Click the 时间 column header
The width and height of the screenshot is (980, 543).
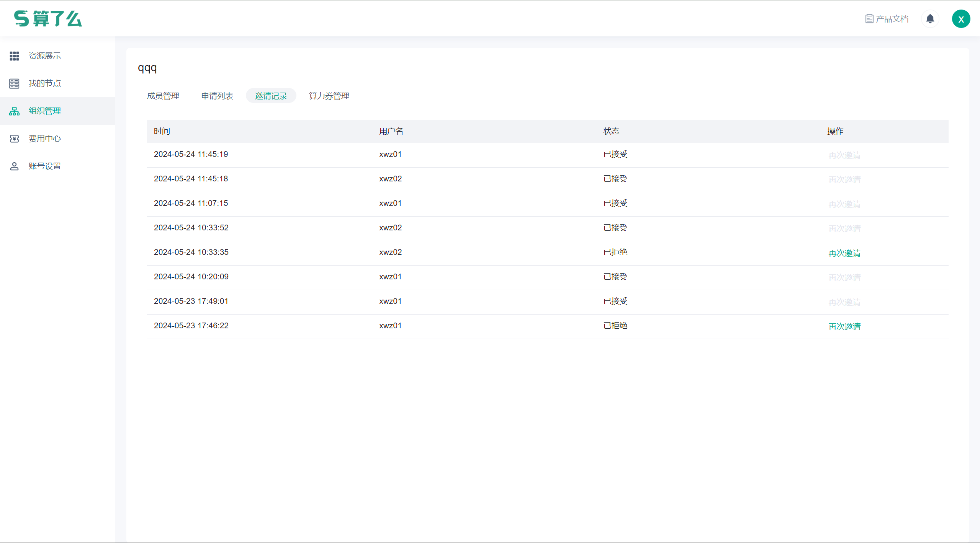point(162,131)
